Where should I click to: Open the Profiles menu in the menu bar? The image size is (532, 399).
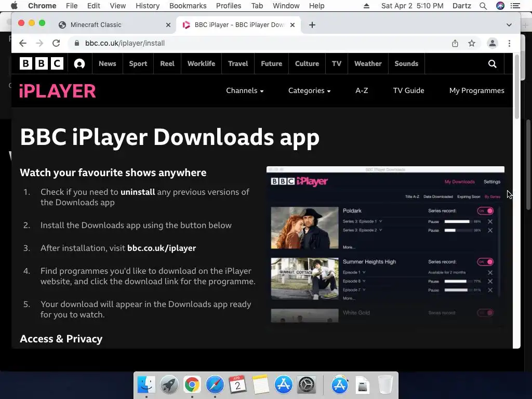point(229,6)
